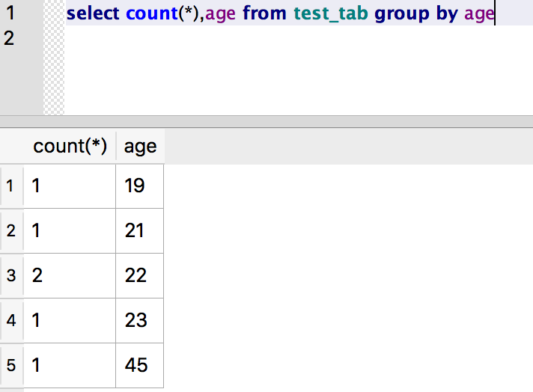The image size is (533, 392).
Task: Click the cell with age 23
Action: click(140, 321)
